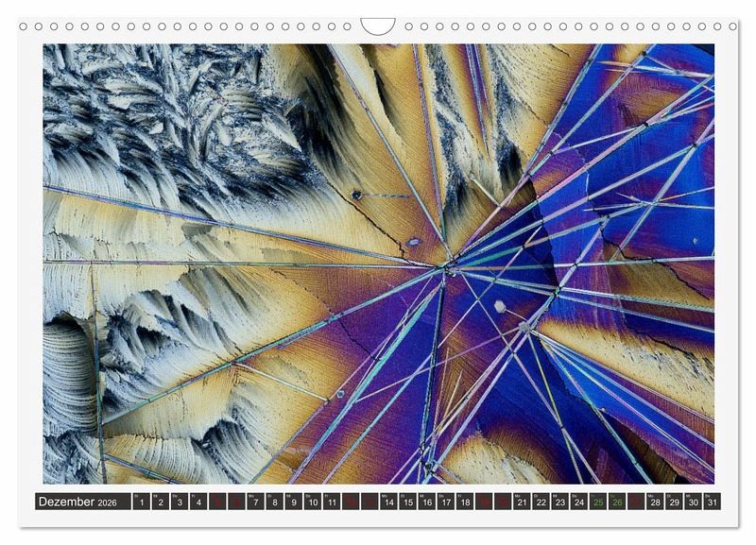Click date 30 in the calendar strip
756x545 pixels.
click(x=692, y=502)
